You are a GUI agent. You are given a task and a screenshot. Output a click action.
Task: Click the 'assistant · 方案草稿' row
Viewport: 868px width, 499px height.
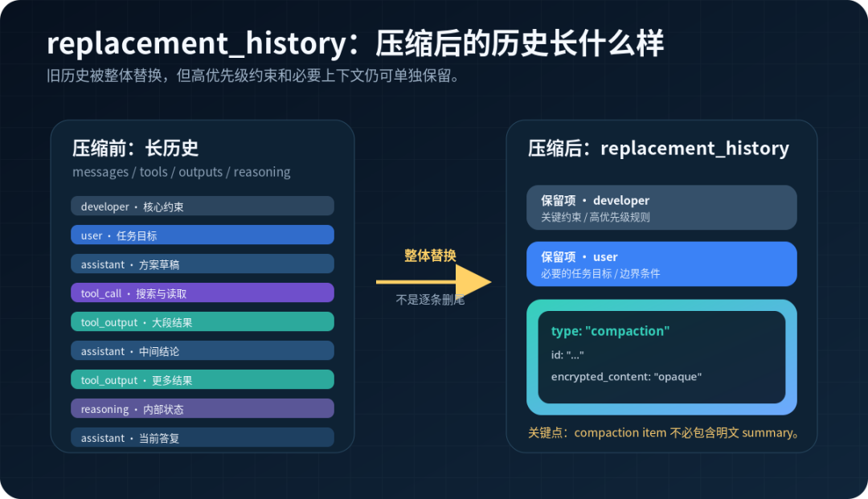pyautogui.click(x=202, y=264)
